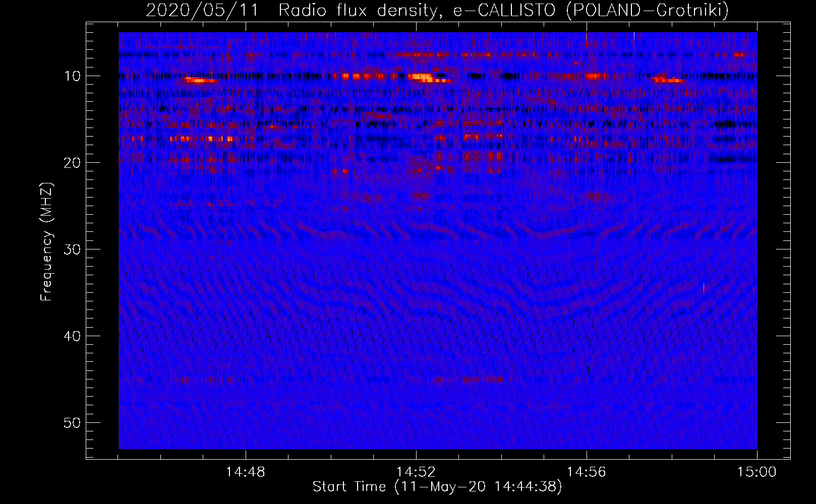Select the Frequency (MHZ) axis label
The width and height of the screenshot is (816, 504).
(46, 241)
